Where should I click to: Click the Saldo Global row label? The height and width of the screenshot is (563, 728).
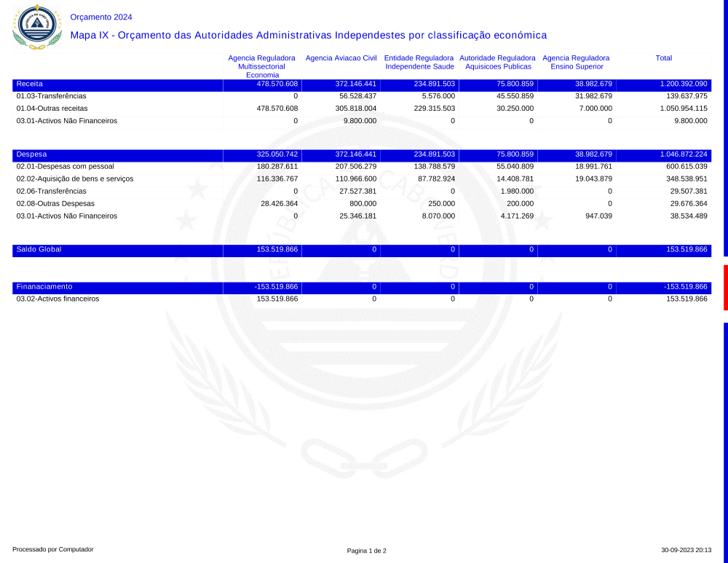coord(39,249)
